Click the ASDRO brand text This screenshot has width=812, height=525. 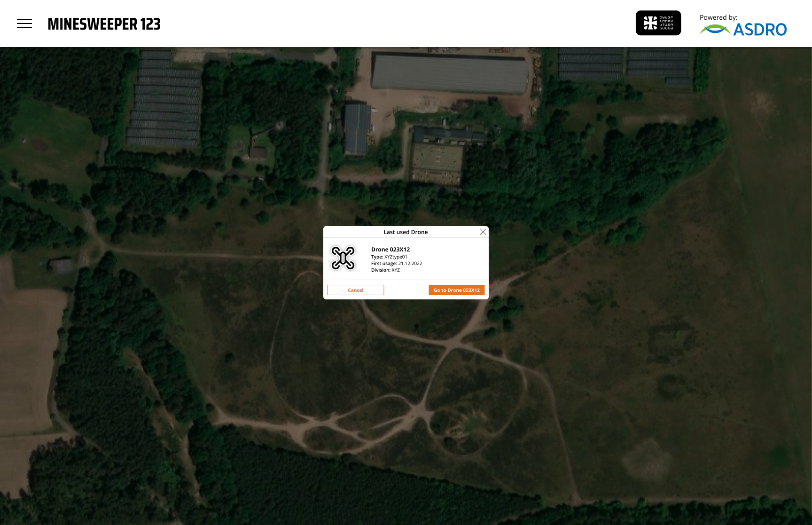click(x=760, y=30)
